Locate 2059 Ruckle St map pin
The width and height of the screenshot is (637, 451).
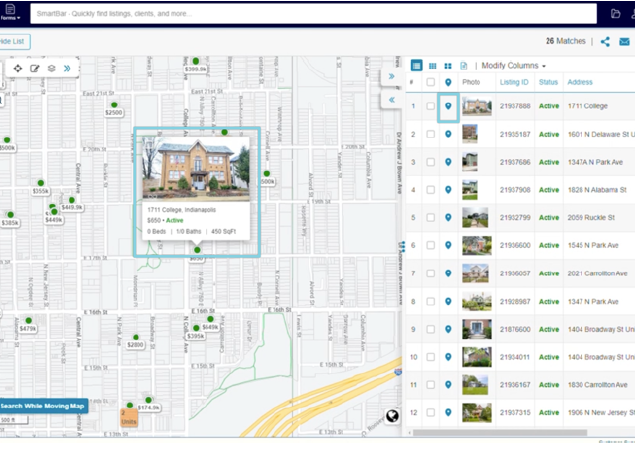448,217
